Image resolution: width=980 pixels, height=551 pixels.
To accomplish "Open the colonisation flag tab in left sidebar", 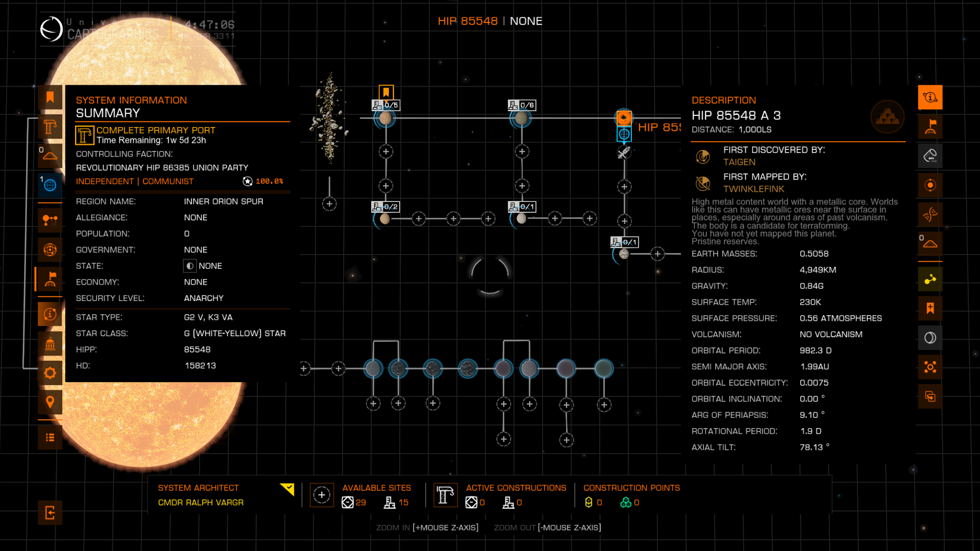I will pyautogui.click(x=50, y=279).
